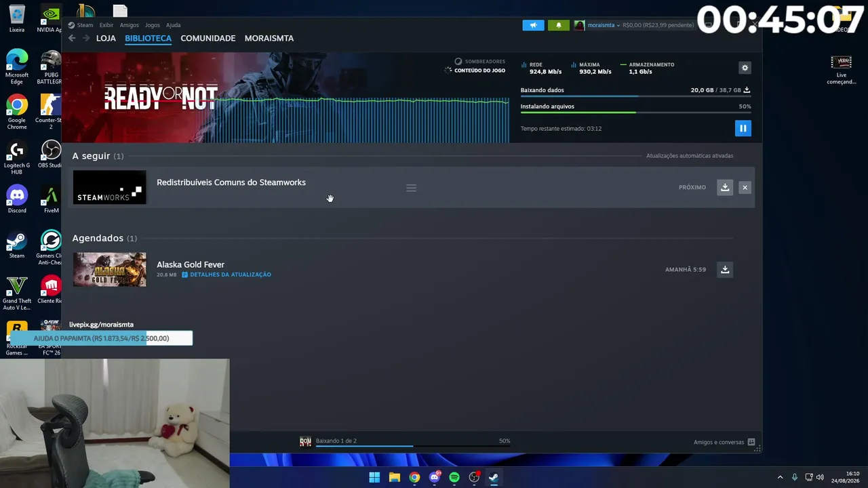Open Steam announcements megaphone button
Image resolution: width=868 pixels, height=488 pixels.
(x=533, y=25)
